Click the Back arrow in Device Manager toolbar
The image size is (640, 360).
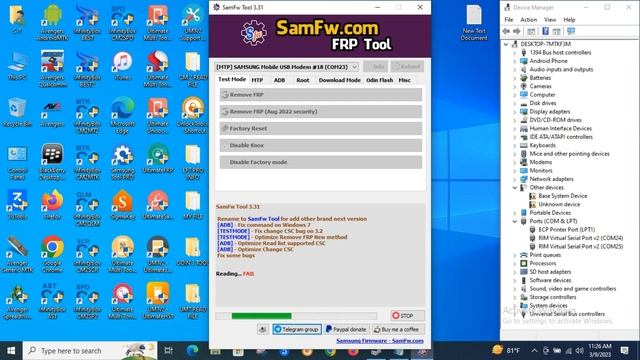tap(507, 31)
